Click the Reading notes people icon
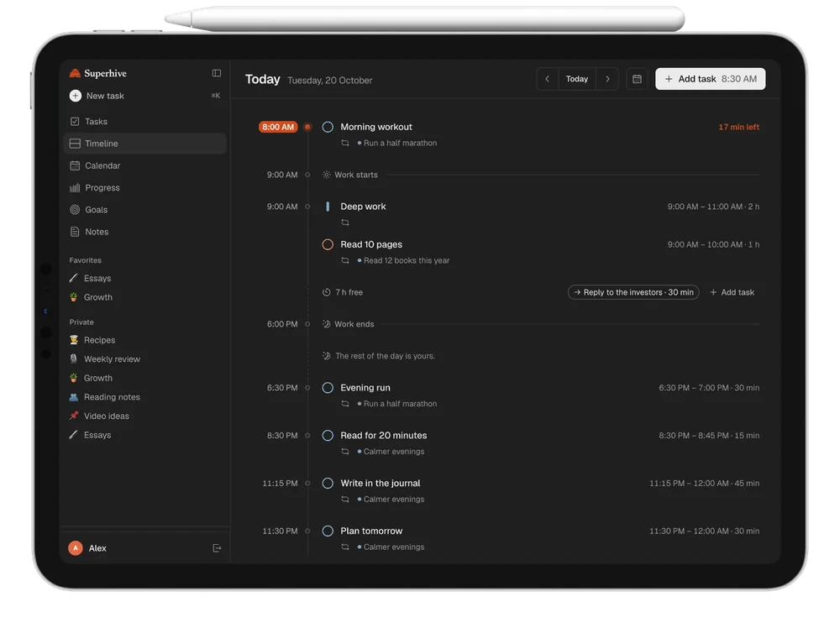 tap(74, 397)
